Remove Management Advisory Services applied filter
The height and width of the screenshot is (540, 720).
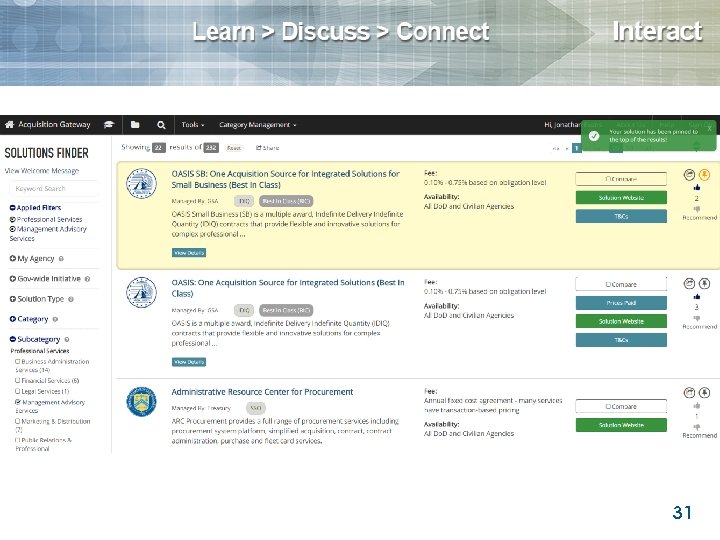(12, 229)
